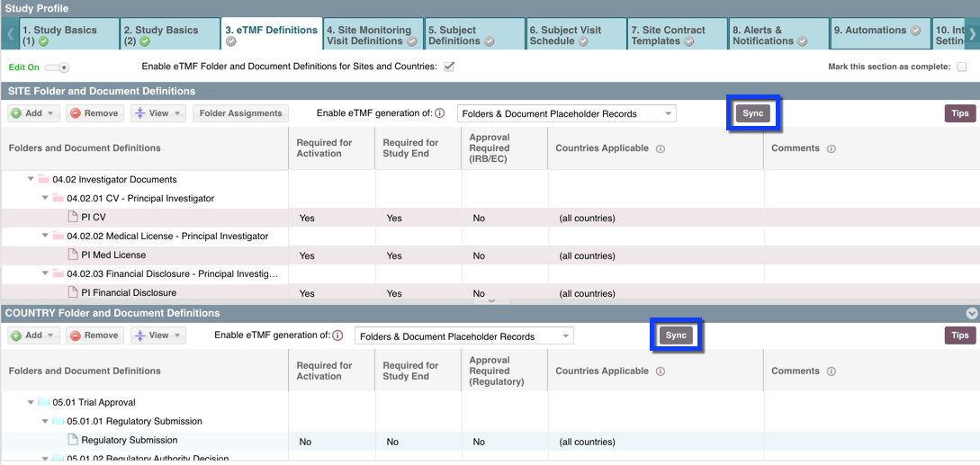Click info icon next to SITE Countries Applicable

coord(661,148)
